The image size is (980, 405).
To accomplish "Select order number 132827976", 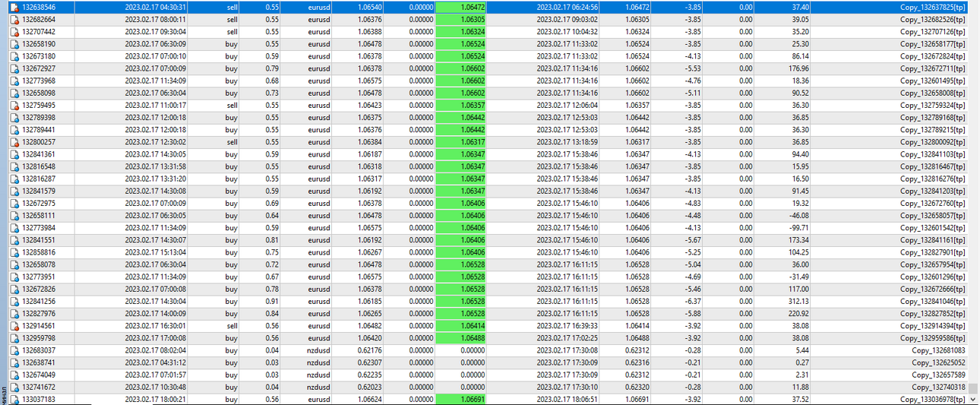I will coord(39,313).
